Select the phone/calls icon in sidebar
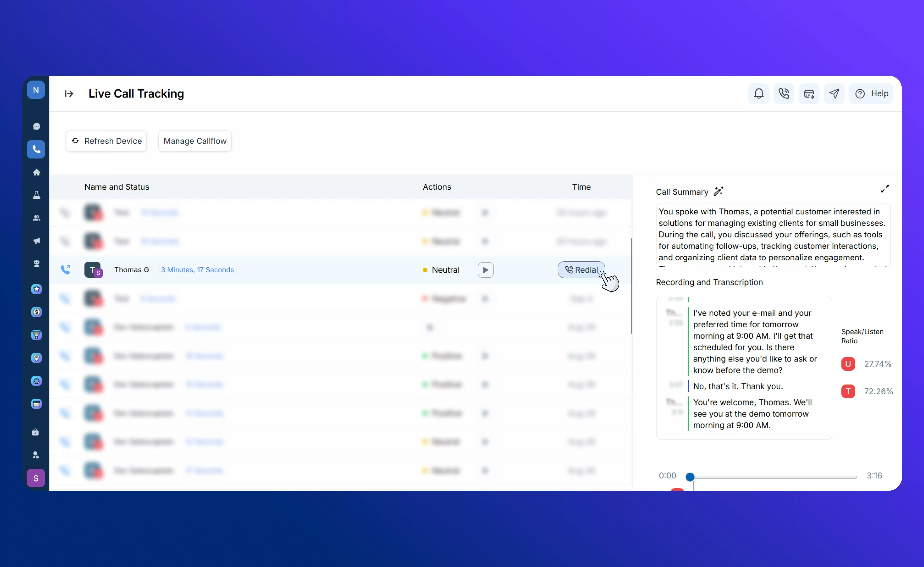The width and height of the screenshot is (924, 567). tap(36, 149)
